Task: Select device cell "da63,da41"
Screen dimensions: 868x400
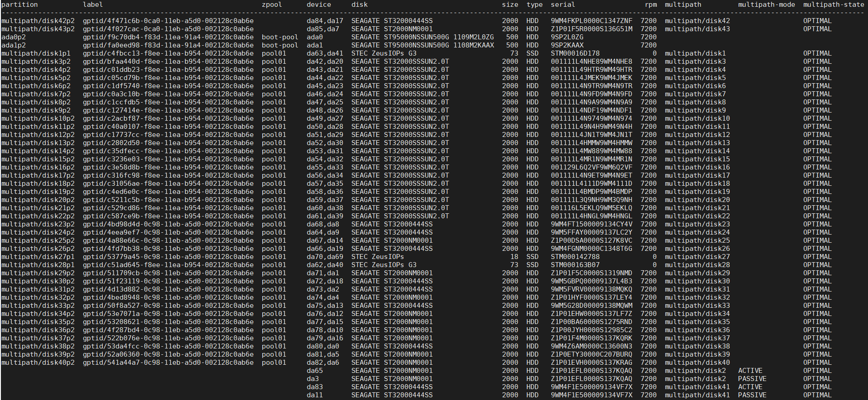Action: tap(325, 53)
